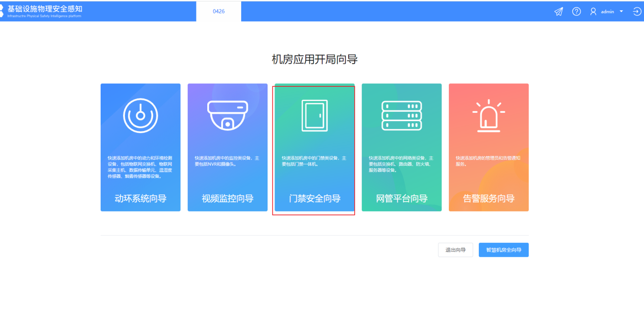Select the 0426 tab

pyautogui.click(x=219, y=11)
